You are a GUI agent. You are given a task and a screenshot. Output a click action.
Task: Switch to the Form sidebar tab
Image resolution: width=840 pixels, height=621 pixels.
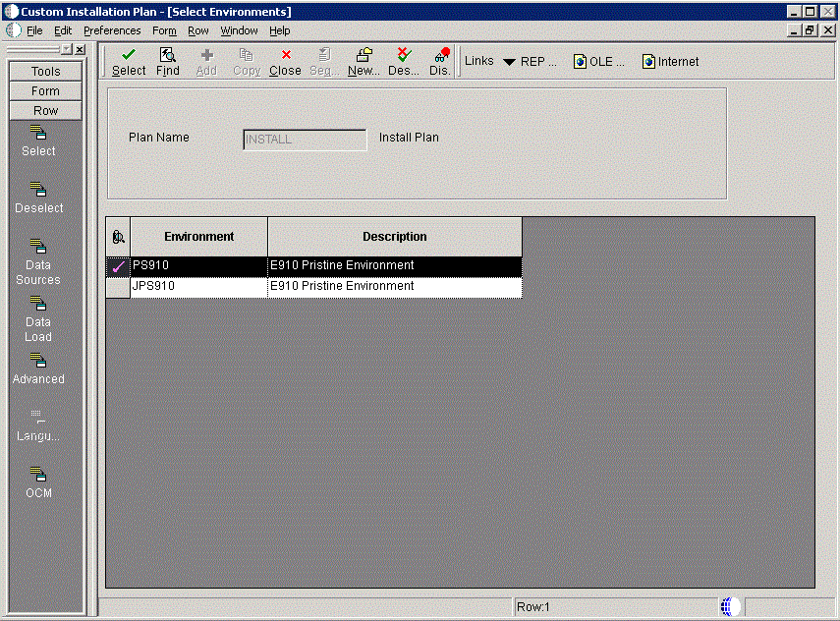pos(45,91)
